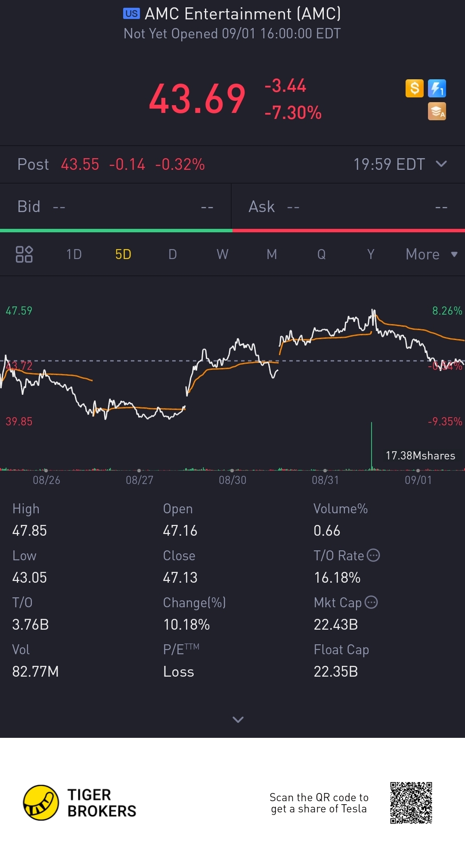The width and height of the screenshot is (465, 868).
Task: Tap the -9.35% chart axis label
Action: 445,422
